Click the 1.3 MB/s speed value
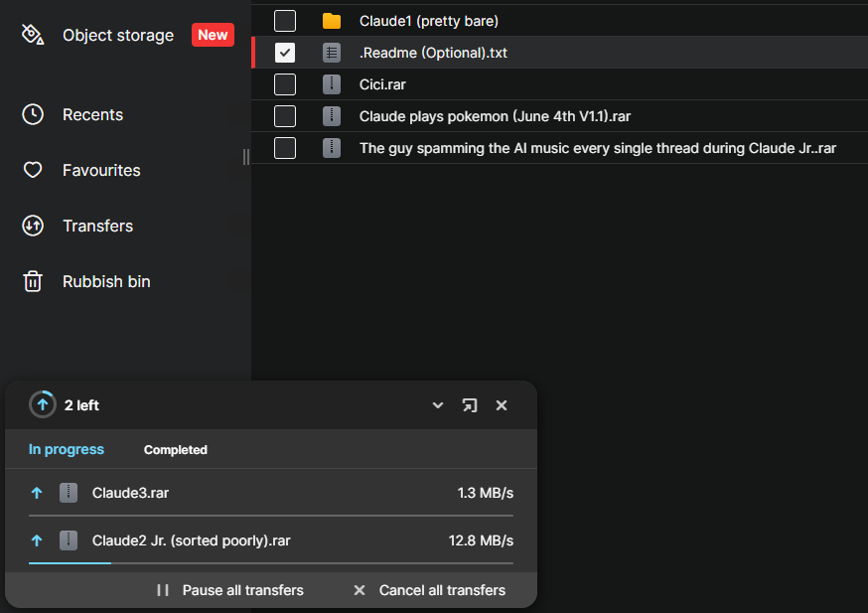Image resolution: width=868 pixels, height=613 pixels. (485, 493)
